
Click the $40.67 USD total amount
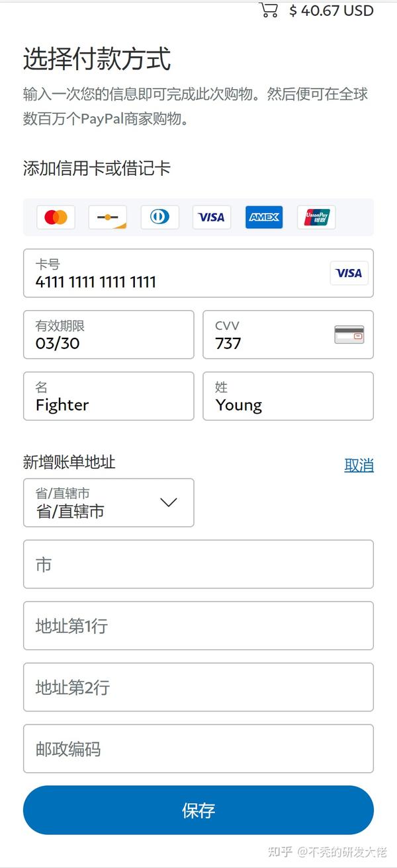330,10
